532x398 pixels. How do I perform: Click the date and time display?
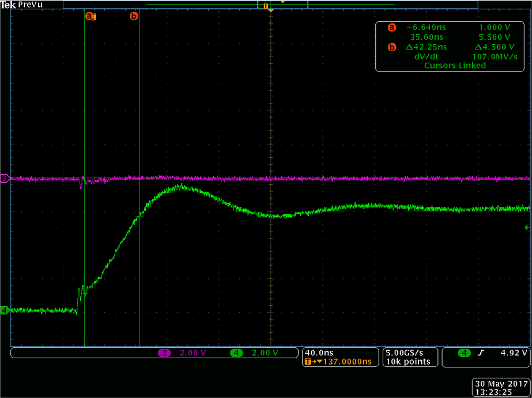coord(500,387)
